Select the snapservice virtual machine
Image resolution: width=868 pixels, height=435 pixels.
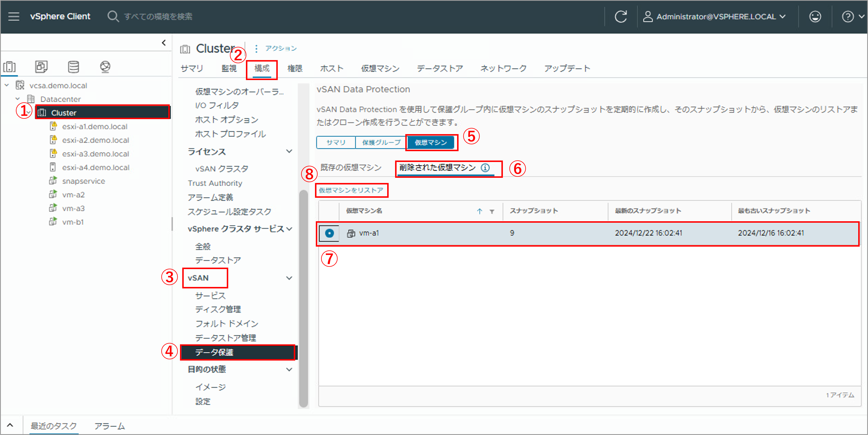84,181
